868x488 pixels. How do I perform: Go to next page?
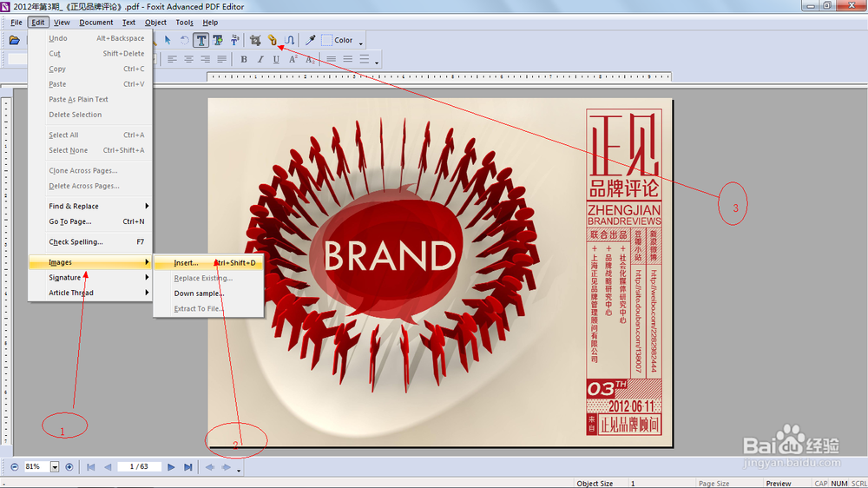pos(171,467)
